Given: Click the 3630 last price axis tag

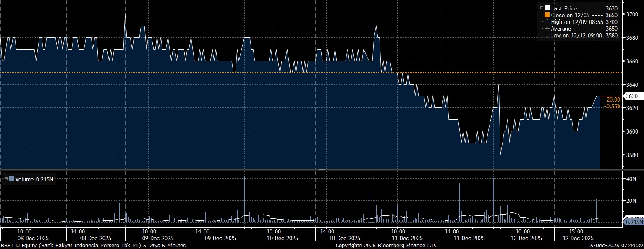Looking at the screenshot, I should 631,96.
